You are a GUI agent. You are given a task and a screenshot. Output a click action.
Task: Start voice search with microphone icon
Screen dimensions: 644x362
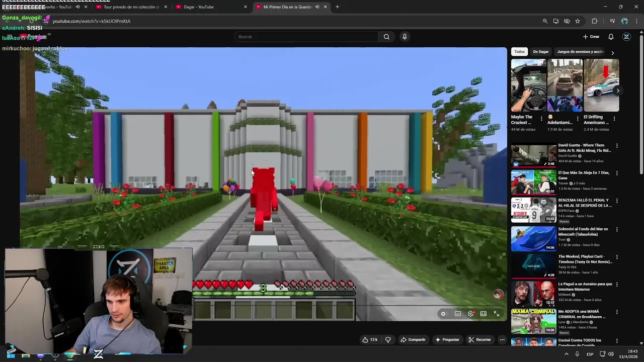click(405, 37)
